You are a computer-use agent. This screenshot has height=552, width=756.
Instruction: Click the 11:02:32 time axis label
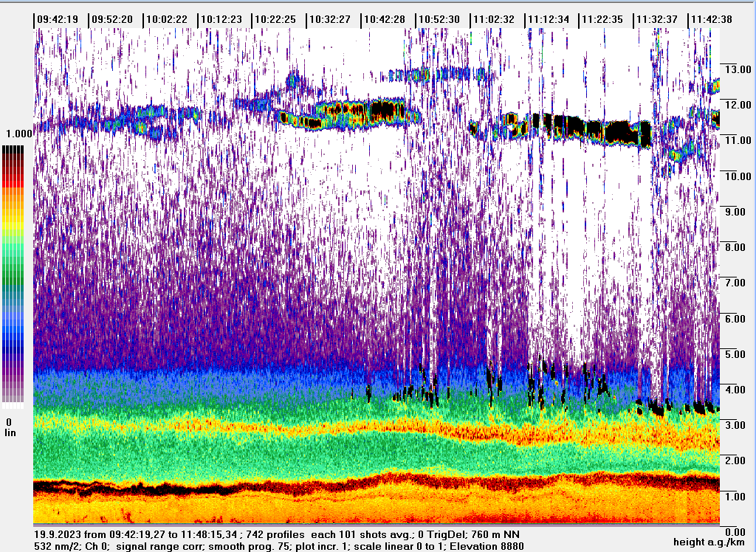click(x=494, y=20)
